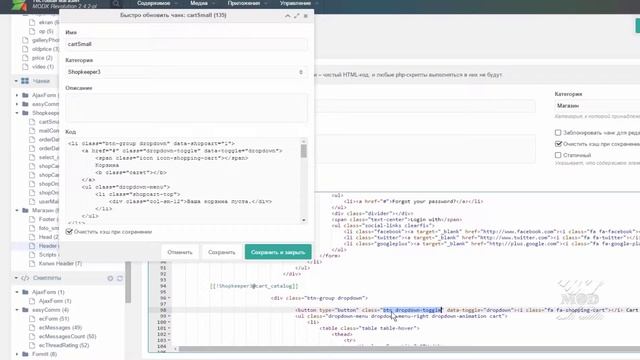Viewport: 640px width, 360px height.
Task: Click the Отменить button
Action: (180, 252)
